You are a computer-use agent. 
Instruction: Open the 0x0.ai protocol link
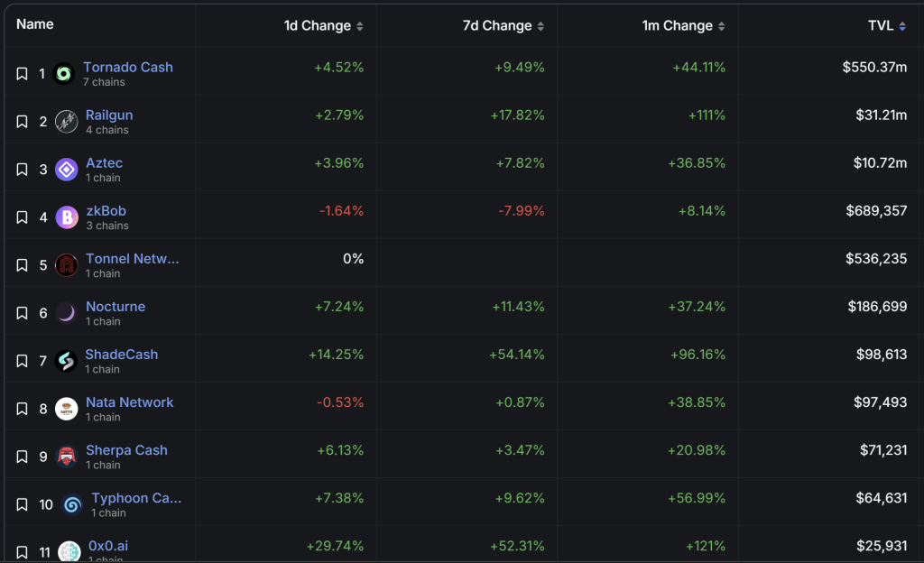[107, 545]
